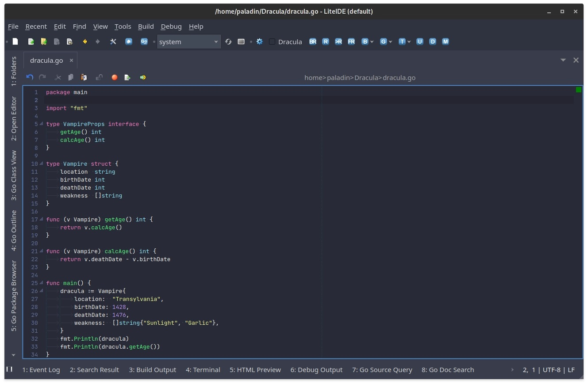
Task: Collapse the calcAge function fold on line 21
Action: (x=42, y=251)
